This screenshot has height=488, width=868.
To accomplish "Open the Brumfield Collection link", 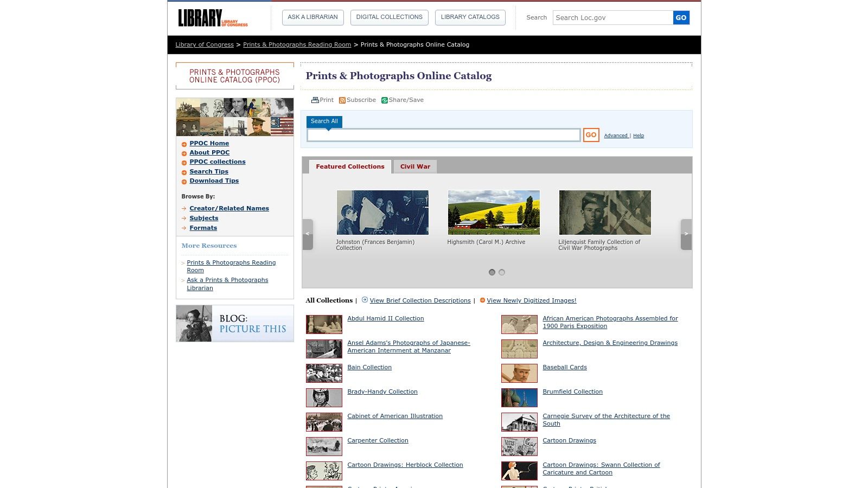I will click(572, 391).
